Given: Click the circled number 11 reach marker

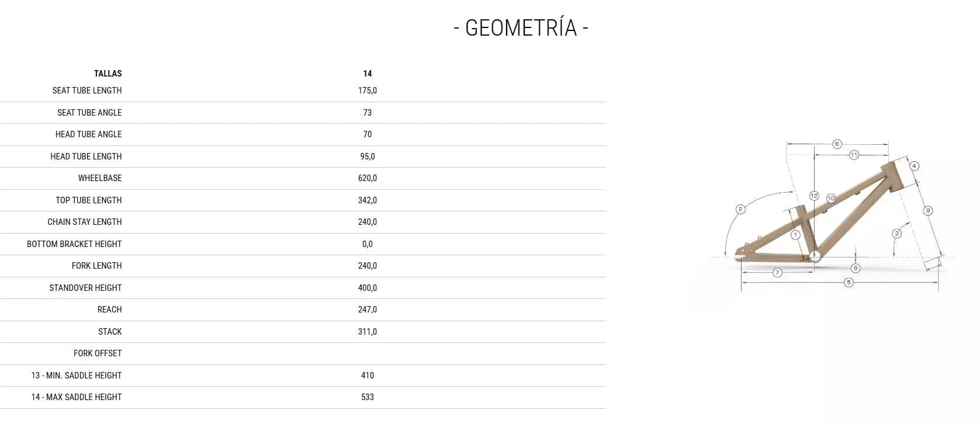Looking at the screenshot, I should pos(854,155).
